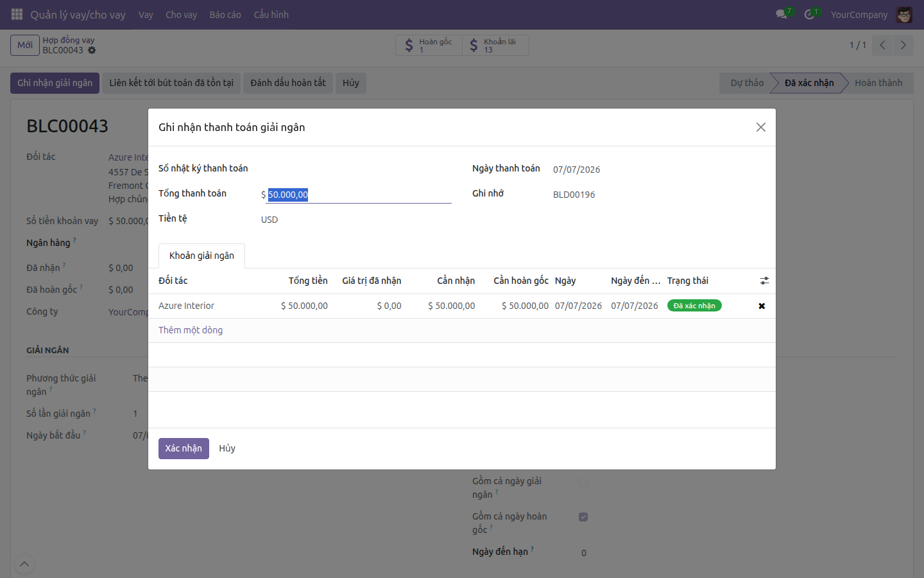
Task: Go to previous record arrow
Action: [882, 45]
